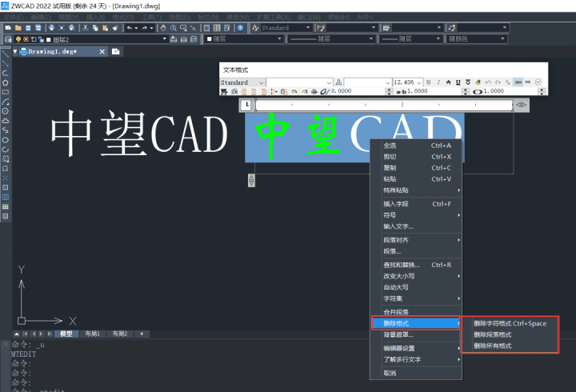The width and height of the screenshot is (576, 392).
Task: Click the tracking 1.0000 a·b field
Action: pos(435,91)
